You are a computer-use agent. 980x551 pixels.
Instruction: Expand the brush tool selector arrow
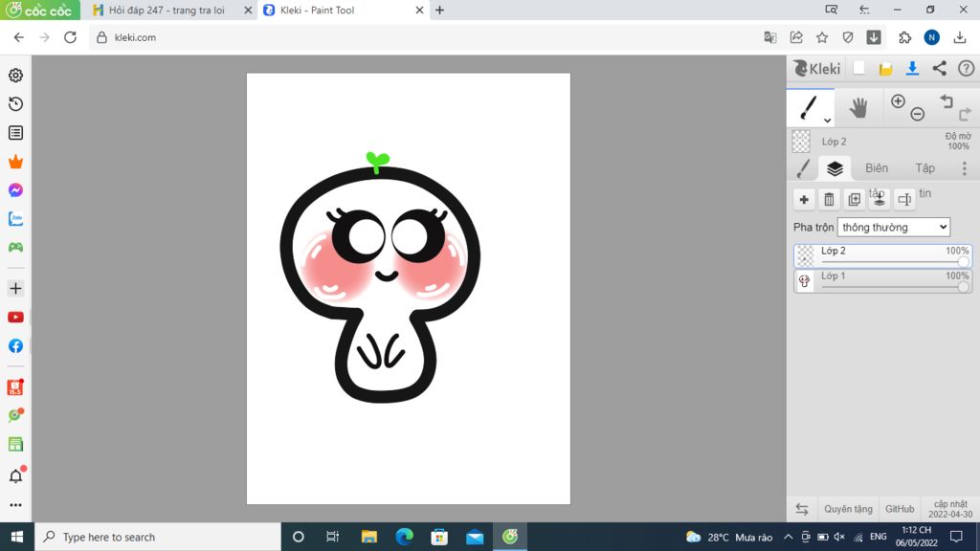click(x=827, y=121)
